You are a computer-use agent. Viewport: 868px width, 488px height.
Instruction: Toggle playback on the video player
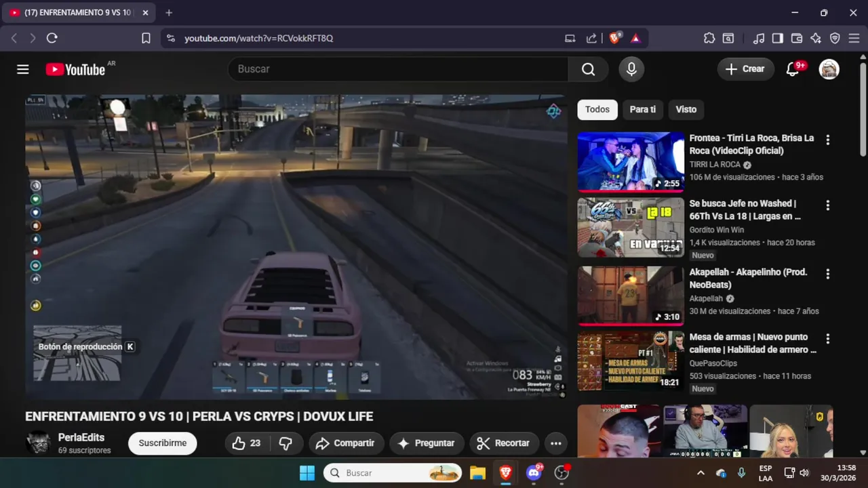(x=296, y=247)
